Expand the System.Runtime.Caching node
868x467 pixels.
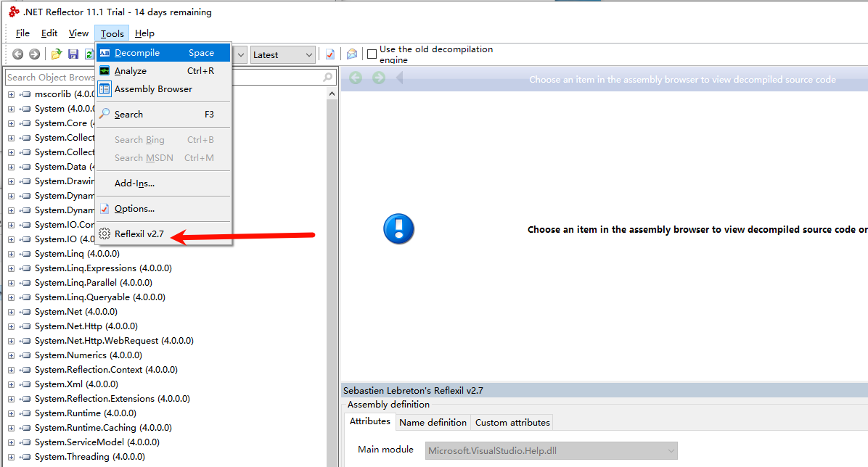(11, 428)
